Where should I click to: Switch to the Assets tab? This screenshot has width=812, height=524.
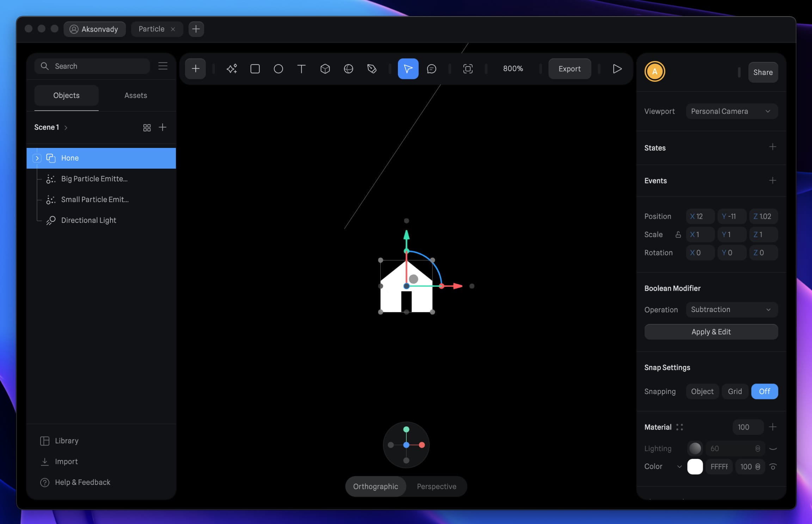[x=135, y=95]
